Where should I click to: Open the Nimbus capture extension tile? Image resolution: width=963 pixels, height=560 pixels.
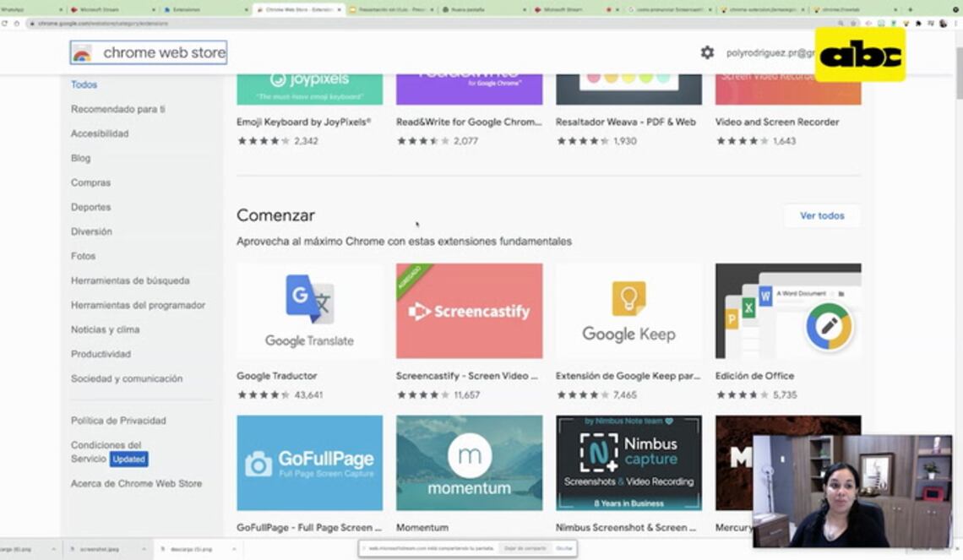click(x=628, y=463)
